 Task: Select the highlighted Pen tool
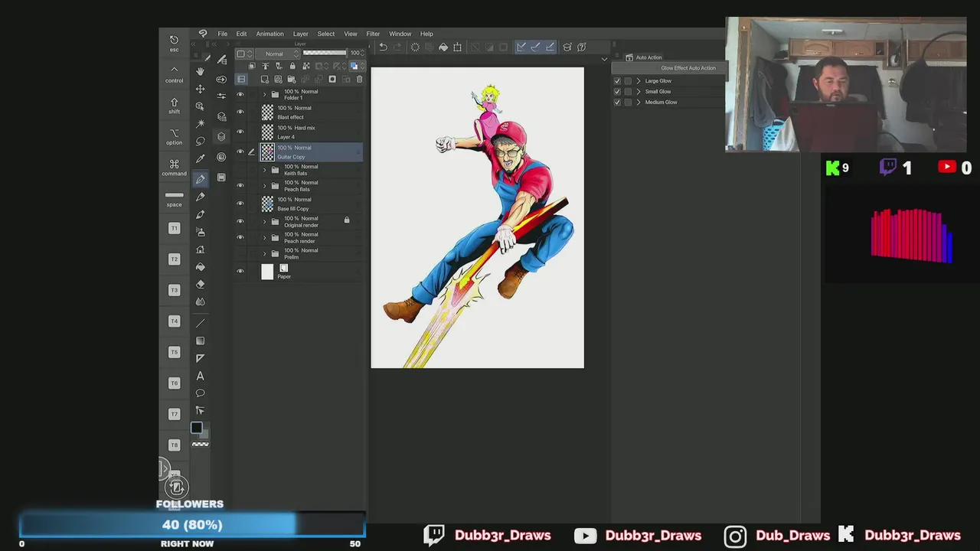200,178
